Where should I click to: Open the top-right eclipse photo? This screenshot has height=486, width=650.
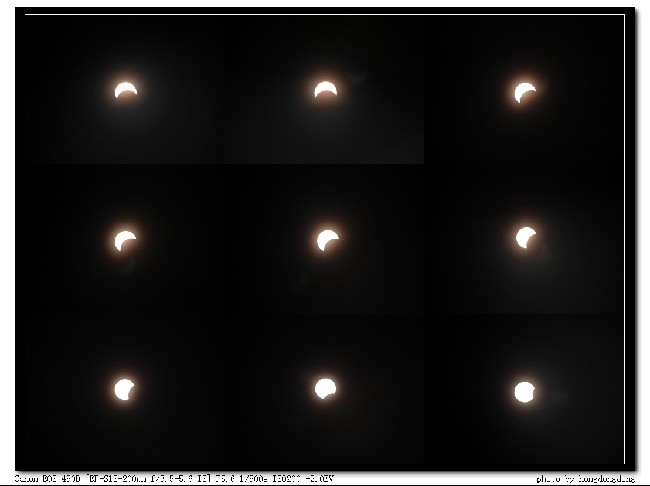click(x=525, y=92)
